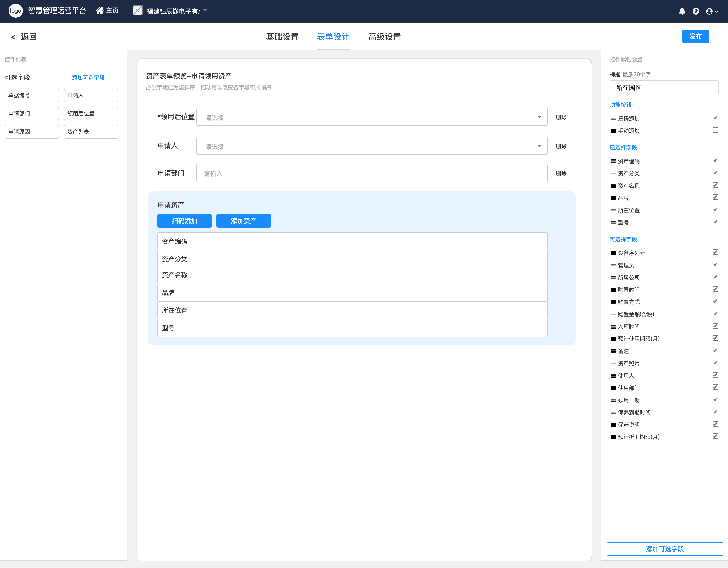Image resolution: width=728 pixels, height=568 pixels.
Task: Click the 发布 button
Action: point(695,36)
